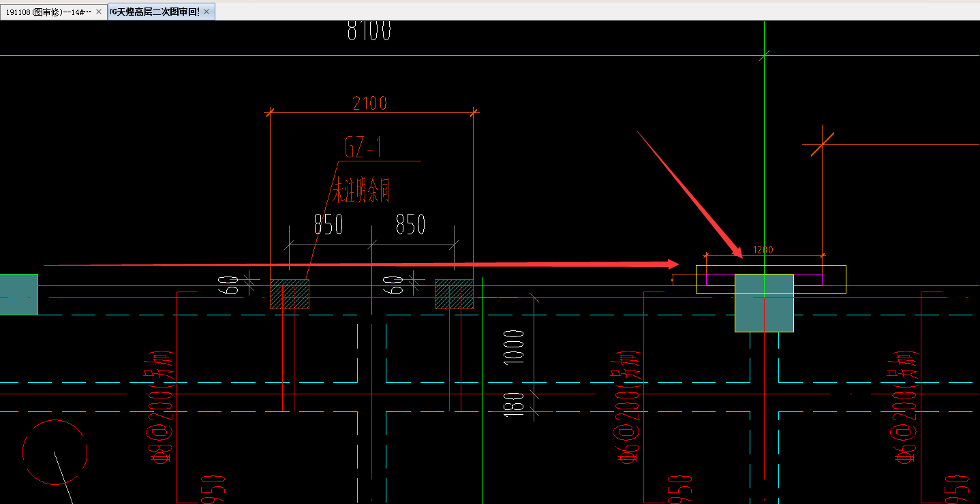This screenshot has width=980, height=504.
Task: Select the GZ-1 column label
Action: tap(363, 147)
